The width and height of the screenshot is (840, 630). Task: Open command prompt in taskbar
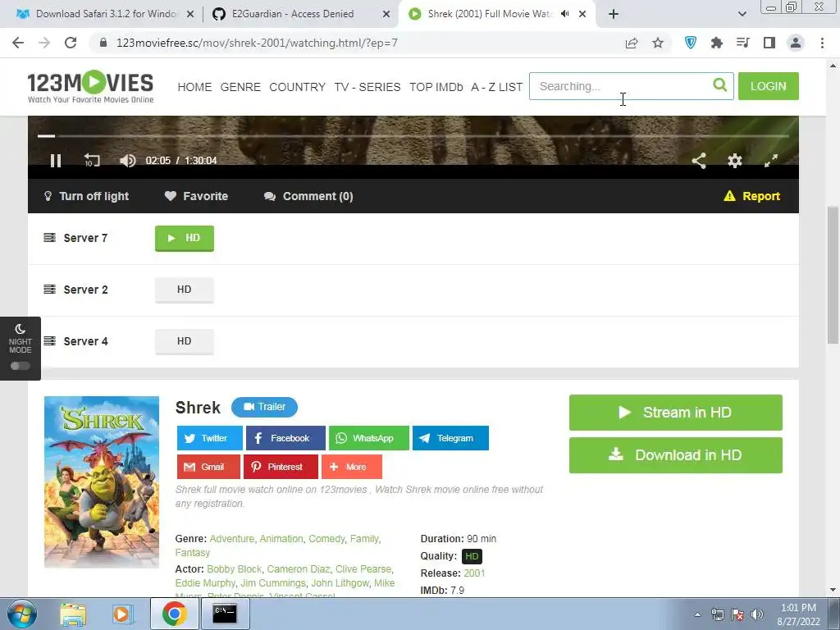[225, 614]
